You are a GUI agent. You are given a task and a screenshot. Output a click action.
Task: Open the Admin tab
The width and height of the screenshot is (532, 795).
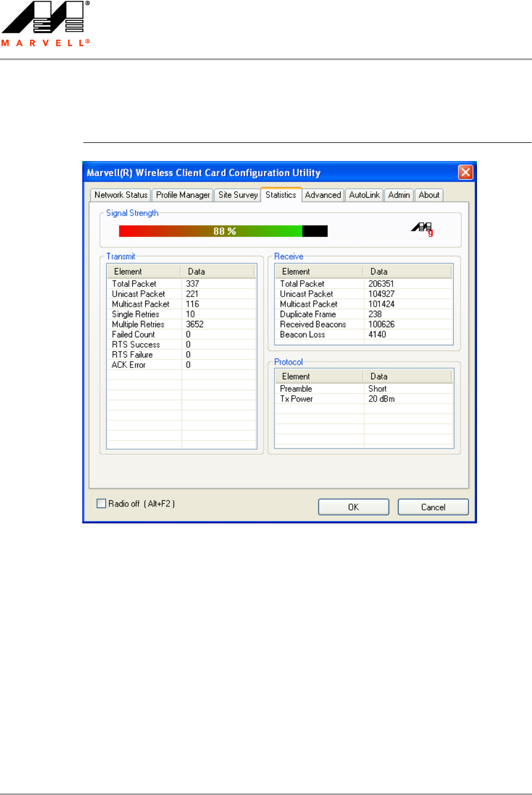[399, 195]
